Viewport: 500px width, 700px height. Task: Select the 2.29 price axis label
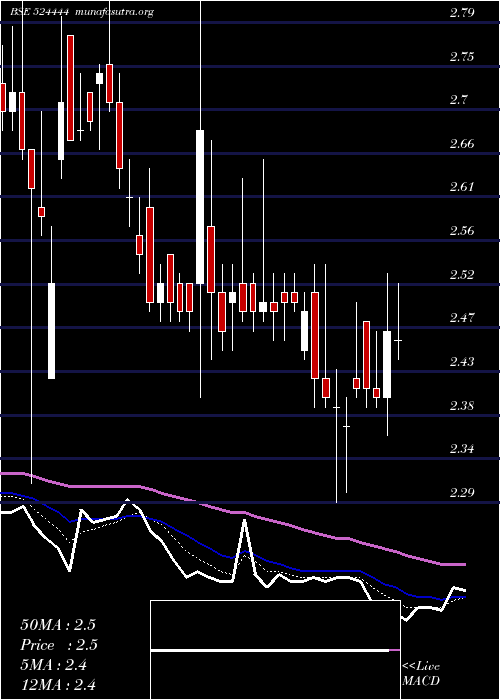pos(462,492)
